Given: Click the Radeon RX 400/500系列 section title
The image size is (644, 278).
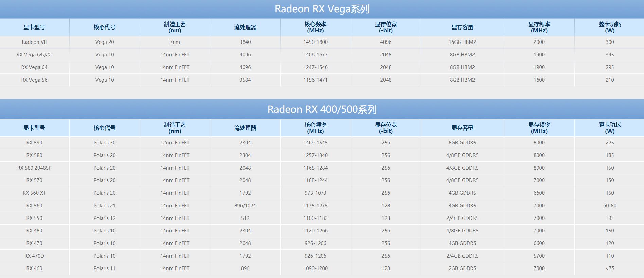Looking at the screenshot, I should pyautogui.click(x=322, y=109).
